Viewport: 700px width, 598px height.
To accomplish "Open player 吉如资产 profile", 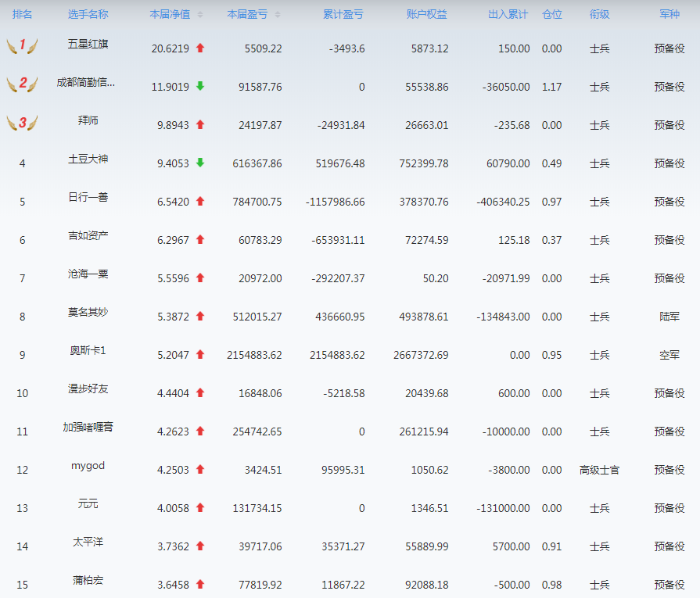I will (88, 235).
